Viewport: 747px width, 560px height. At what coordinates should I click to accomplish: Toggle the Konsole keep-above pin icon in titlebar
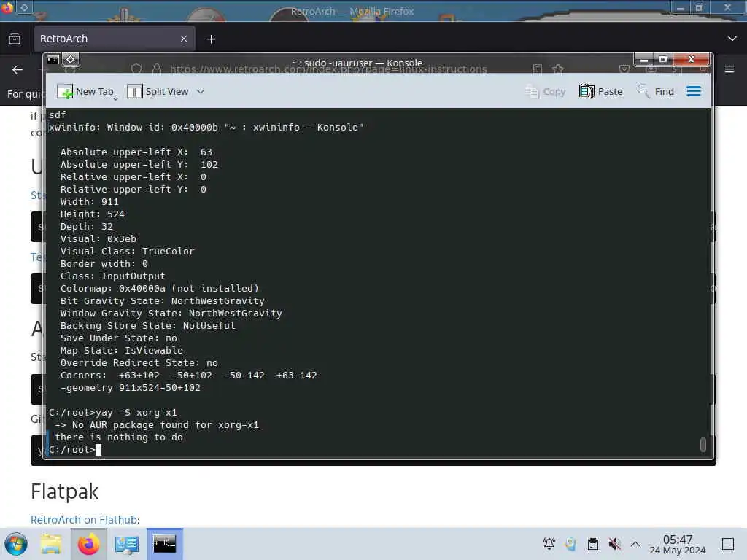pyautogui.click(x=71, y=60)
